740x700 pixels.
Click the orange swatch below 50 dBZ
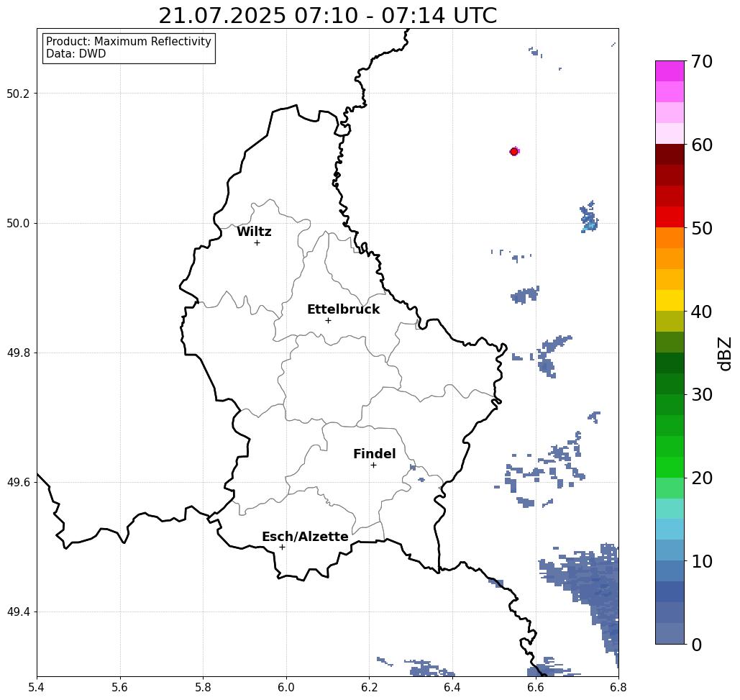670,238
